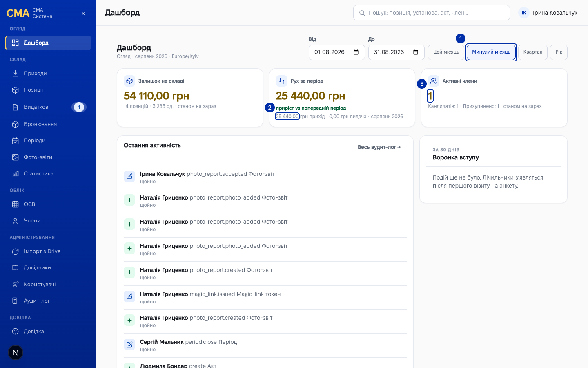Viewport: 588px width, 368px height.
Task: Open calendar picker for the До date
Action: tap(416, 52)
